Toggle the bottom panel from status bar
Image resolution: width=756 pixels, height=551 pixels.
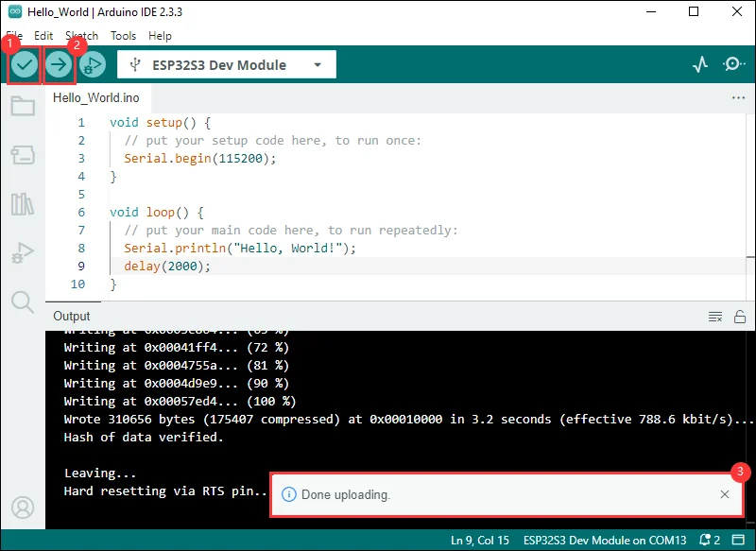click(x=738, y=540)
